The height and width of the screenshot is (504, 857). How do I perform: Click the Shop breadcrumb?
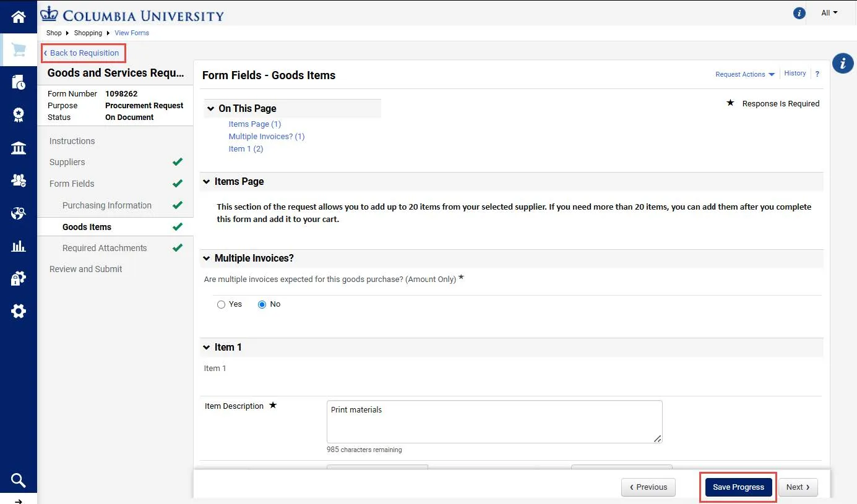coord(54,33)
